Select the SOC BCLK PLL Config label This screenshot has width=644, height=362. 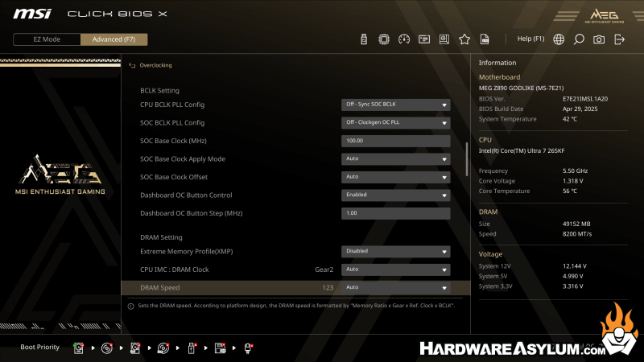172,123
